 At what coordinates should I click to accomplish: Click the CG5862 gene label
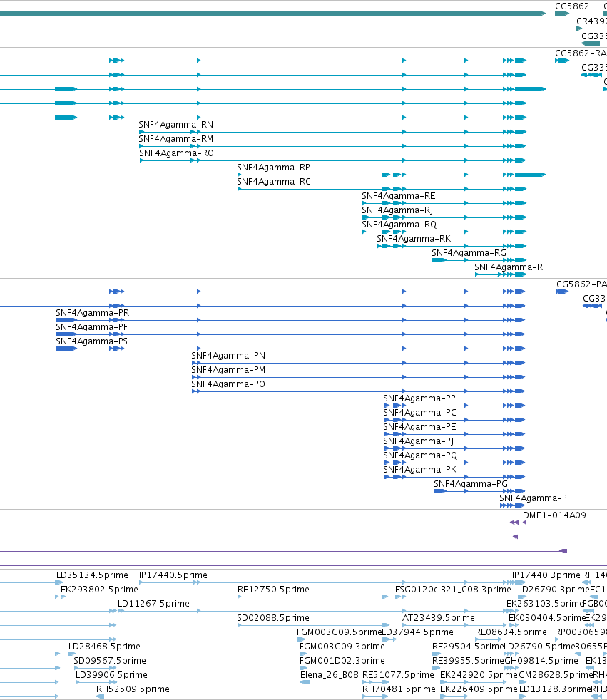572,6
